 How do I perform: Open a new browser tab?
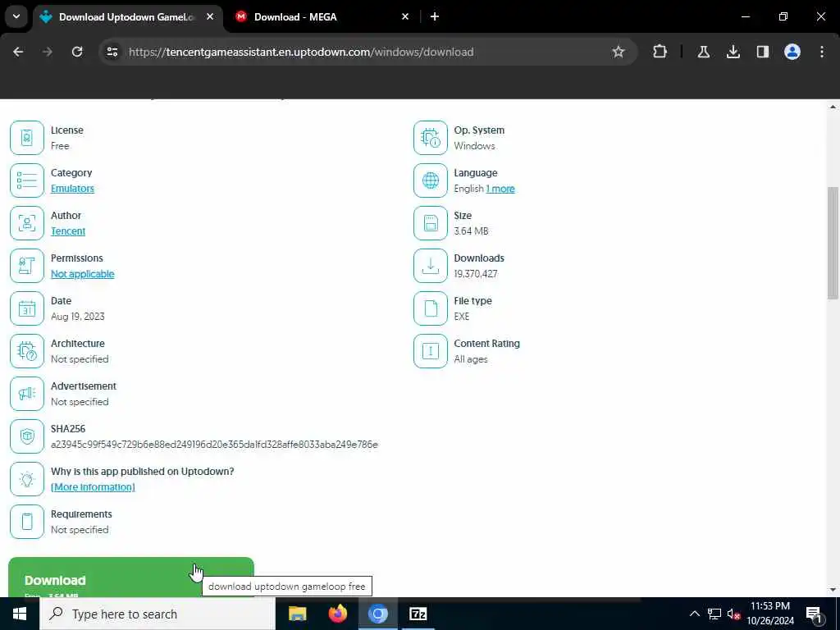435,16
